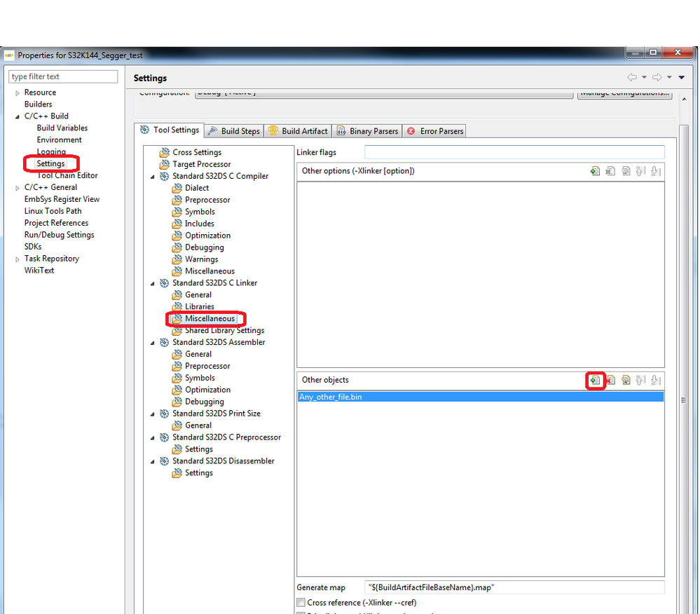Image resolution: width=700 pixels, height=614 pixels.
Task: Select Miscellaneous under C Linker
Action: [x=210, y=318]
